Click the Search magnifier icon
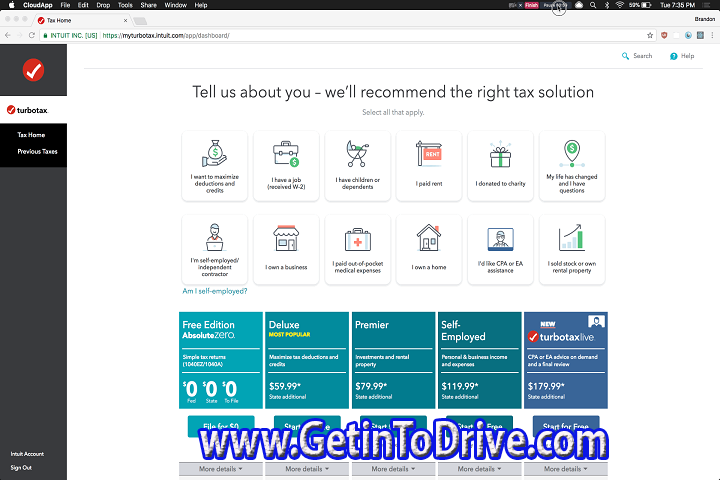 point(625,56)
